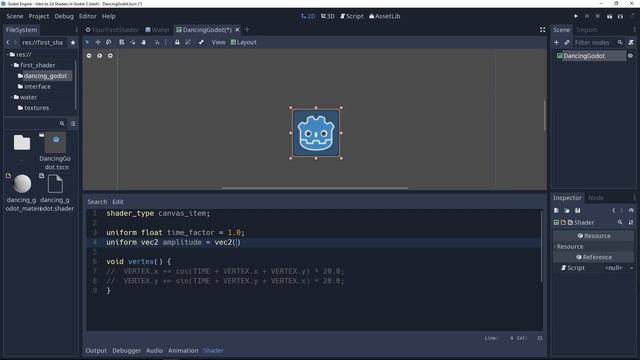The height and width of the screenshot is (360, 640).
Task: Reset the viewport zoom with the middle button
Action: [100, 56]
